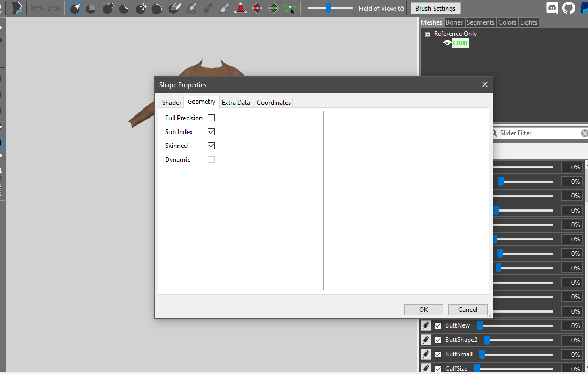Screen dimensions: 588x374
Task: Click the edit pencil for ButtNew slider
Action: (x=425, y=326)
